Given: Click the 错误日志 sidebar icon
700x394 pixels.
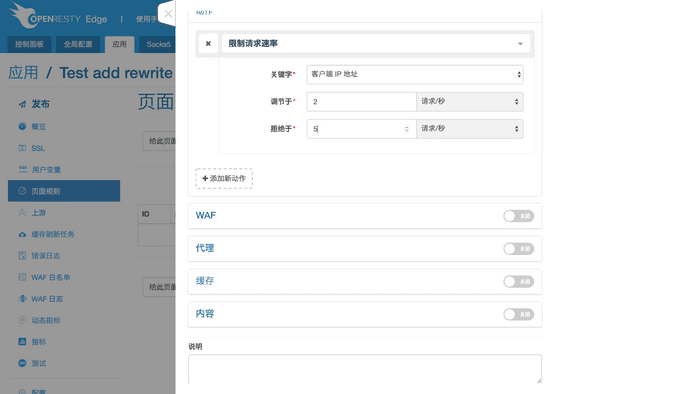Looking at the screenshot, I should [x=22, y=256].
